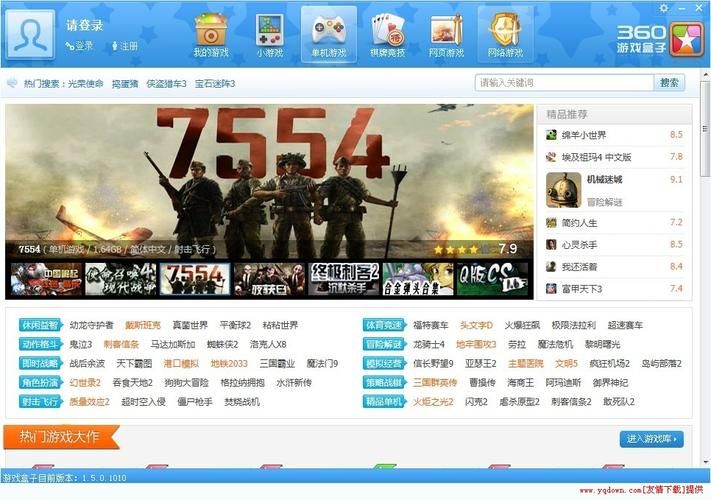This screenshot has height=500, width=711.
Task: Click the vertical scrollbar thumb
Action: tap(705, 129)
